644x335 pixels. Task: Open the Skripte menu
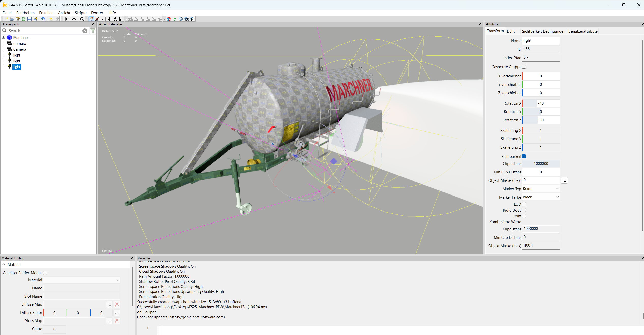click(80, 13)
